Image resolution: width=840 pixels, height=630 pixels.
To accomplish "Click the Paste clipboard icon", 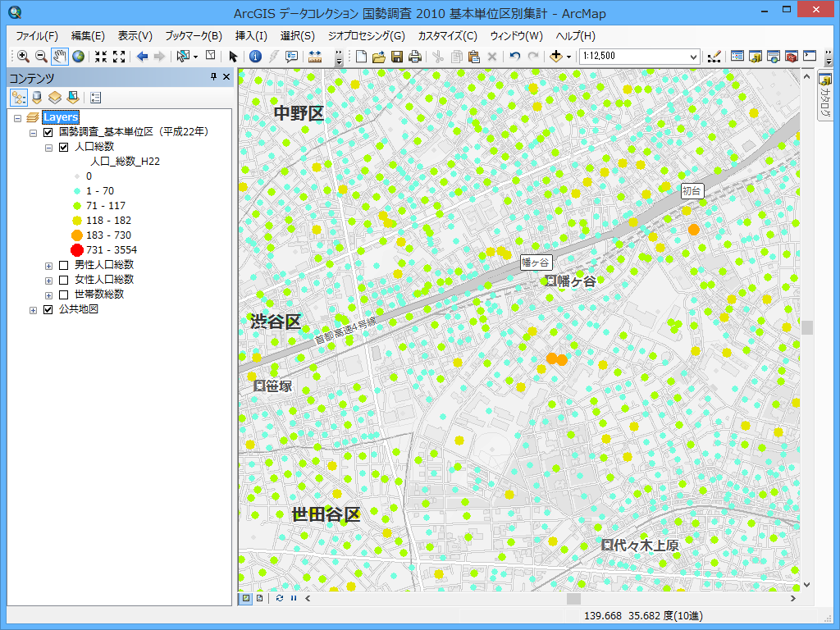I will [x=473, y=57].
